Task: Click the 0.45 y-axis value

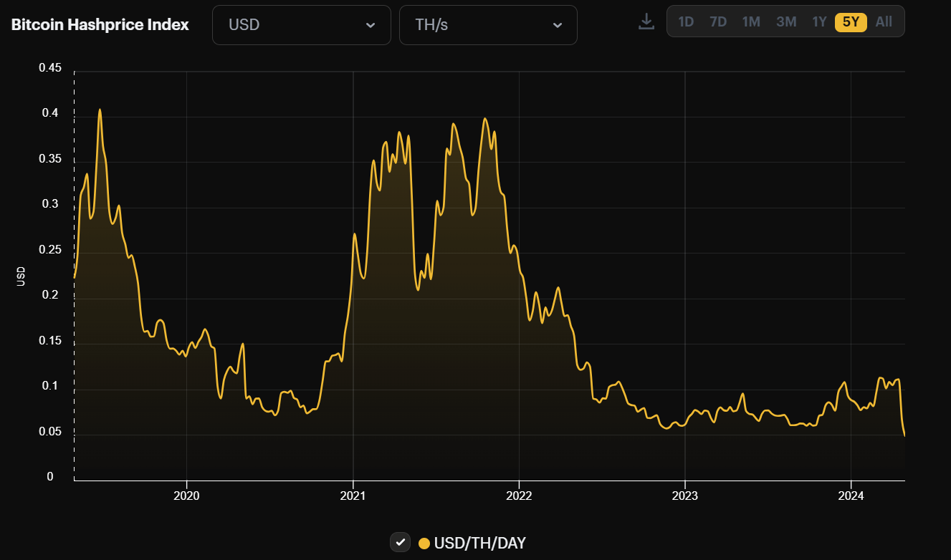Action: (x=50, y=68)
